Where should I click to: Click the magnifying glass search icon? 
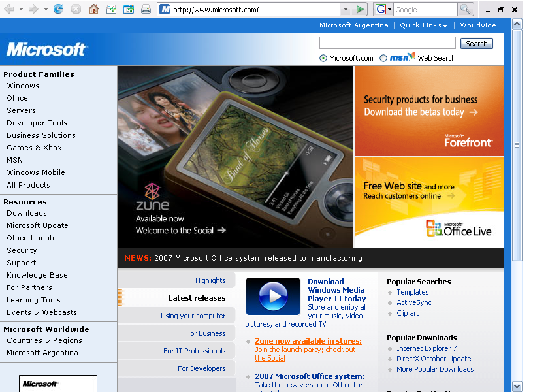465,9
